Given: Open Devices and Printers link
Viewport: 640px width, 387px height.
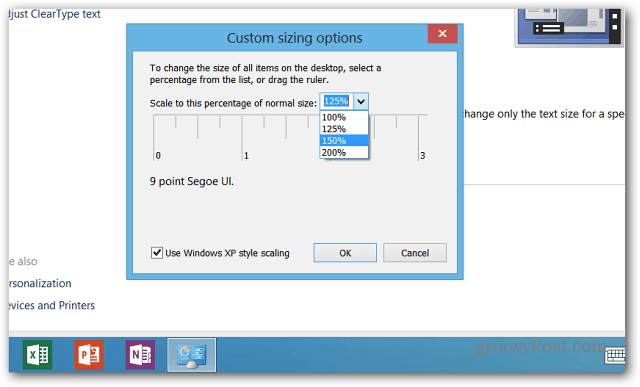Looking at the screenshot, I should pos(52,305).
